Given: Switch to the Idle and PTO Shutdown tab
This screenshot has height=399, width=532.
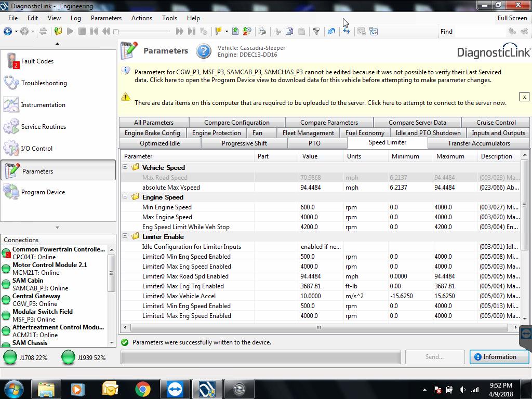Looking at the screenshot, I should tap(428, 133).
